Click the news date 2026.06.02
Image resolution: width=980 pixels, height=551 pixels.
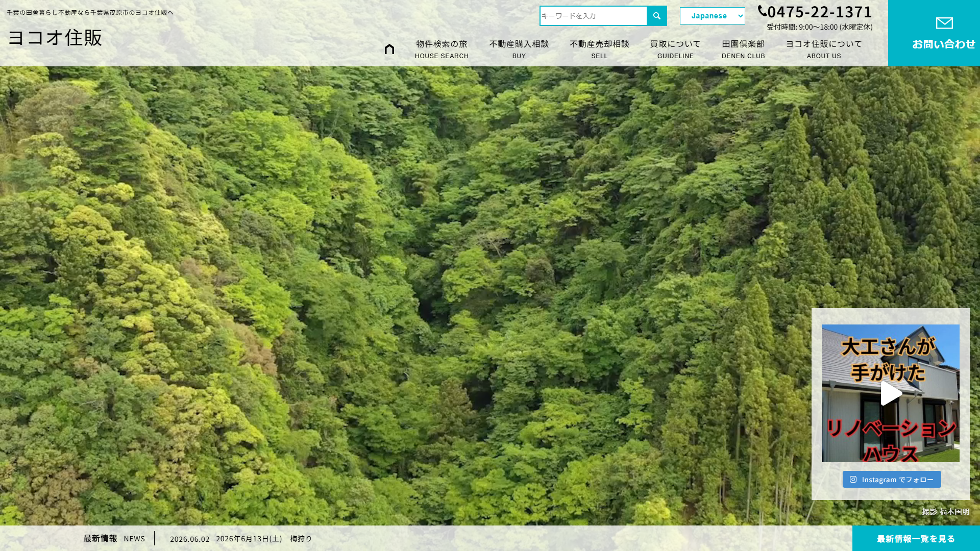click(189, 539)
